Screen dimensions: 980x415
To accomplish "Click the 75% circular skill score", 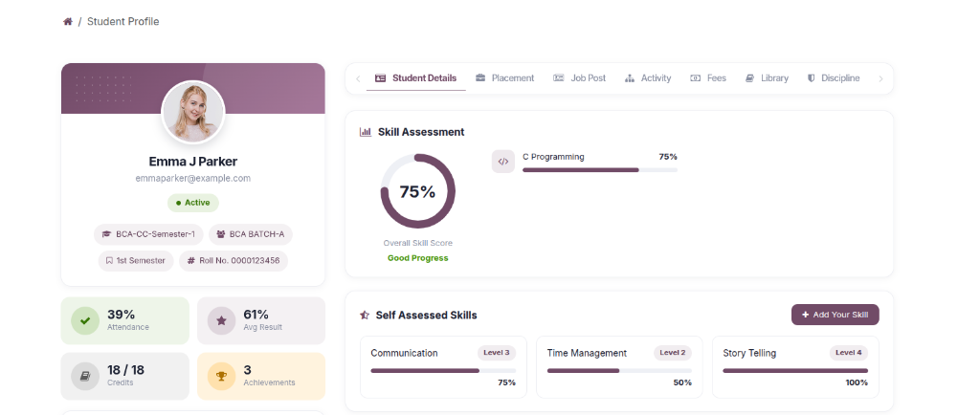I will (417, 191).
